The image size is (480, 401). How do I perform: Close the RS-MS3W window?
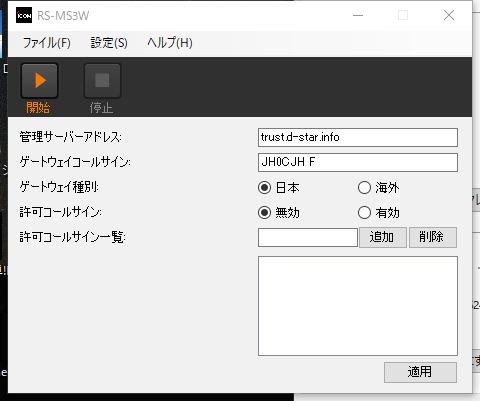click(449, 15)
